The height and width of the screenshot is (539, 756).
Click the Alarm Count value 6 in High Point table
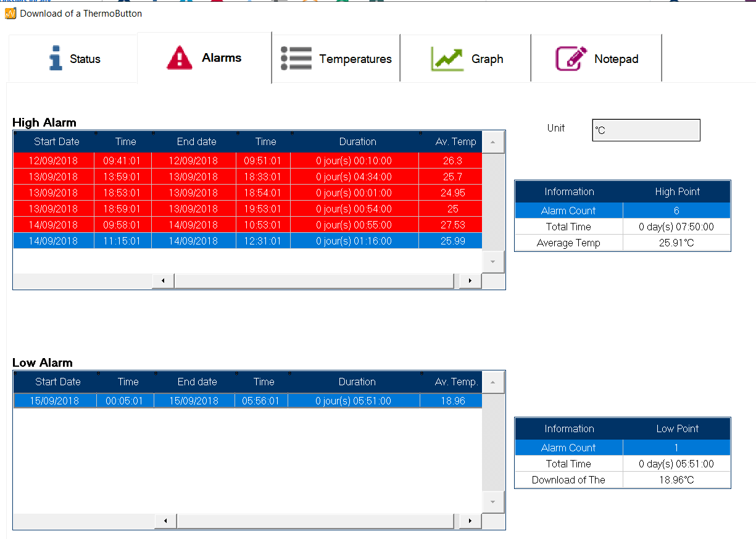coord(677,210)
